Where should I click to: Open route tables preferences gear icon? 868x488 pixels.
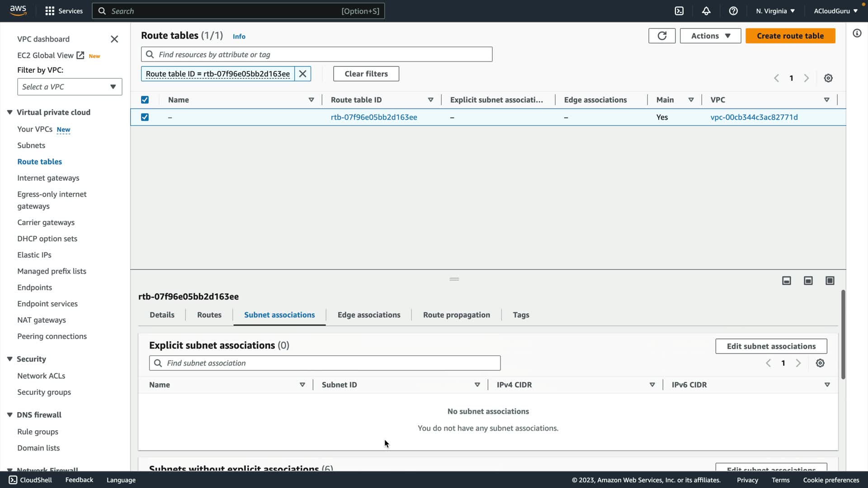(828, 78)
